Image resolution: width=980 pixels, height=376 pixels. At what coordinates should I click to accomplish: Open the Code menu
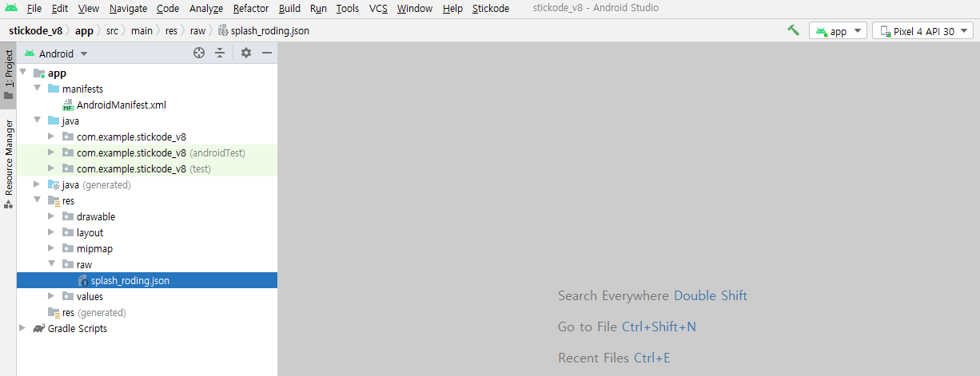click(x=168, y=8)
